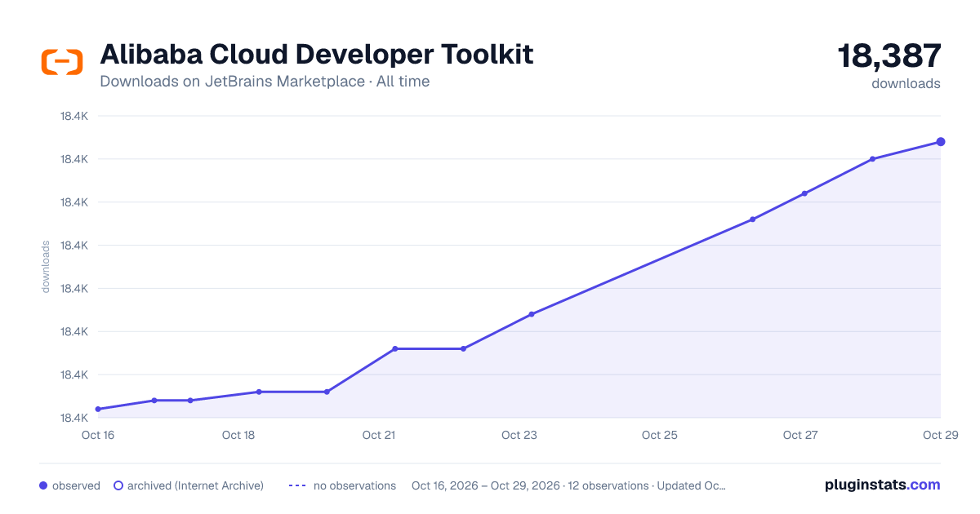This screenshot has width=980, height=514.
Task: Click the Oct 25 x-axis label
Action: 660,435
